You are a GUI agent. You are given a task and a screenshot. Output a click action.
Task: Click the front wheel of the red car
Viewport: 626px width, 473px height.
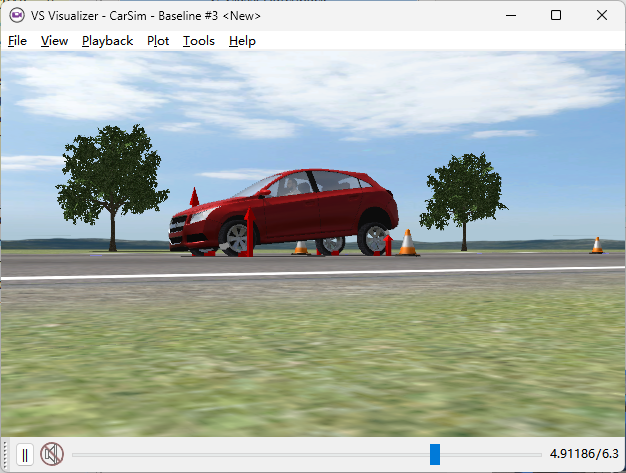click(x=237, y=238)
